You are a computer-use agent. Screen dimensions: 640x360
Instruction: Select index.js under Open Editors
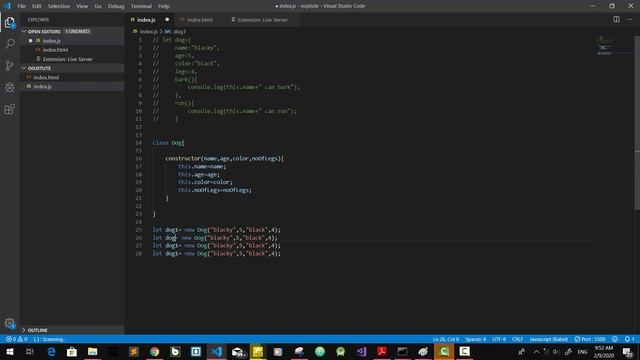[52, 41]
